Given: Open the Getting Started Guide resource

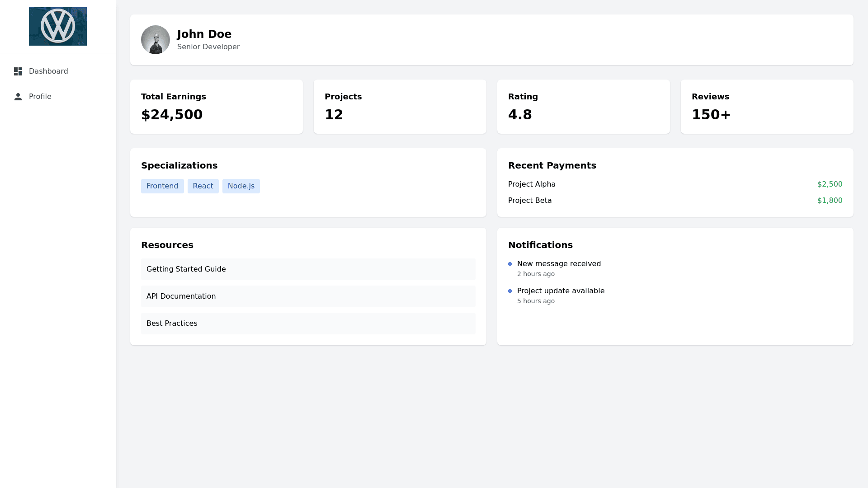Looking at the screenshot, I should [308, 269].
